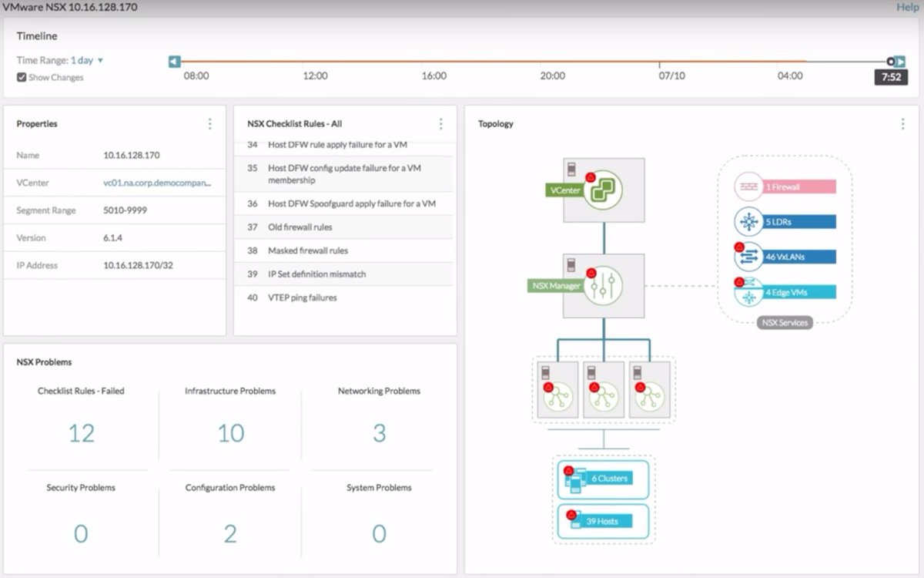
Task: Click alert badge on 39 Hosts
Action: tap(571, 514)
